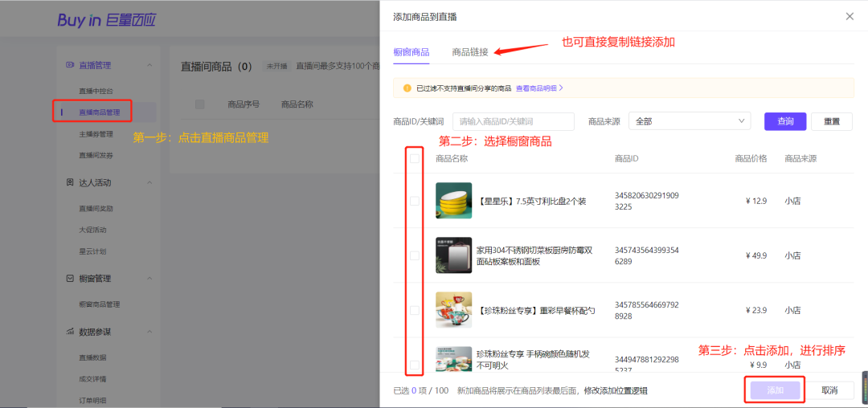Click the 重彩早餐杯 product thumbnail

(x=454, y=310)
